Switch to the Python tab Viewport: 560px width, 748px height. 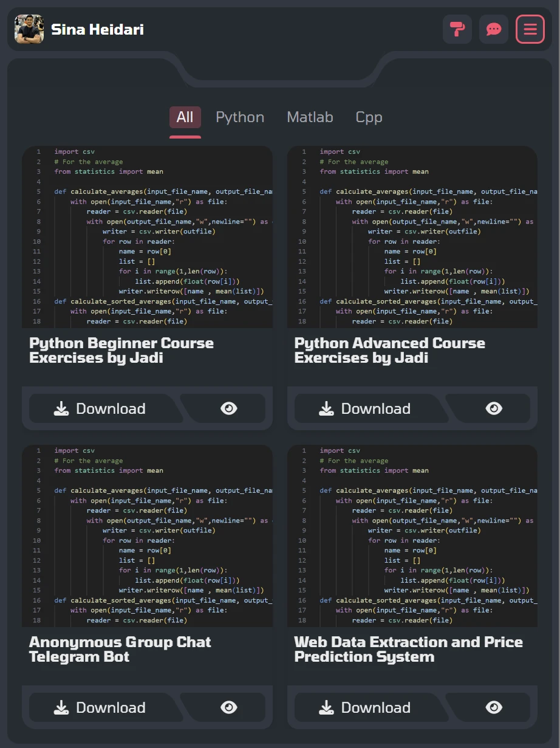tap(240, 117)
